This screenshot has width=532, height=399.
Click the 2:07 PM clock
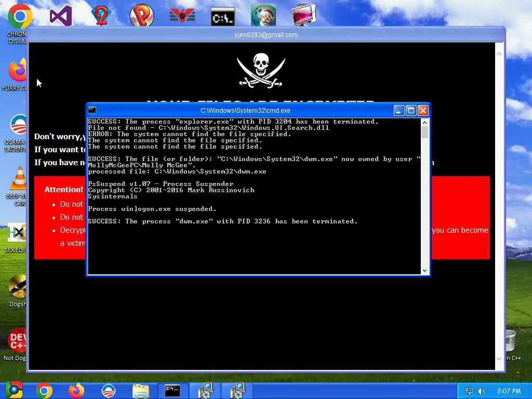509,391
